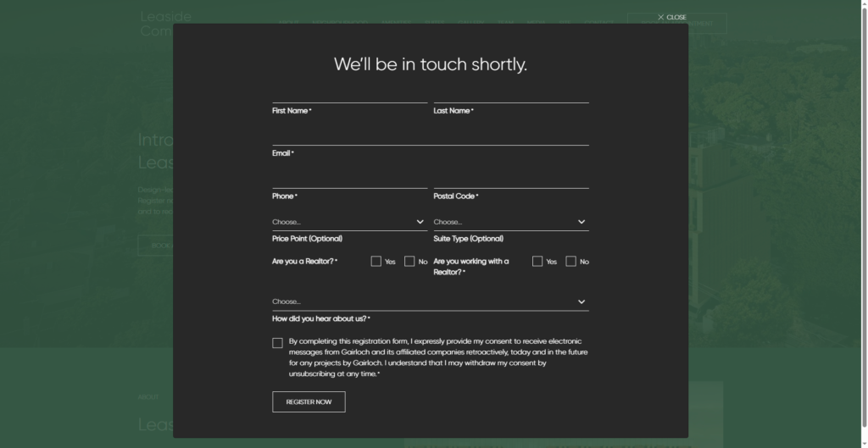
Task: Submit the form with Register Now
Action: (309, 402)
